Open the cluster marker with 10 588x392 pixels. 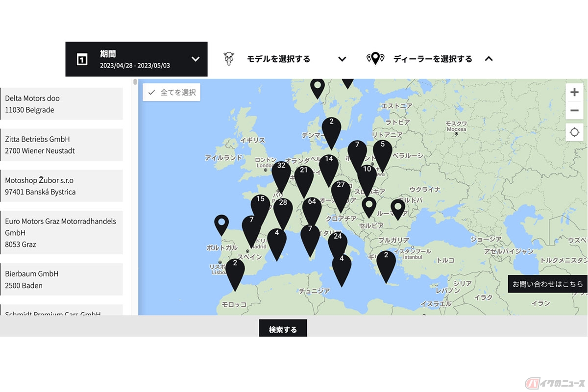[x=367, y=180]
